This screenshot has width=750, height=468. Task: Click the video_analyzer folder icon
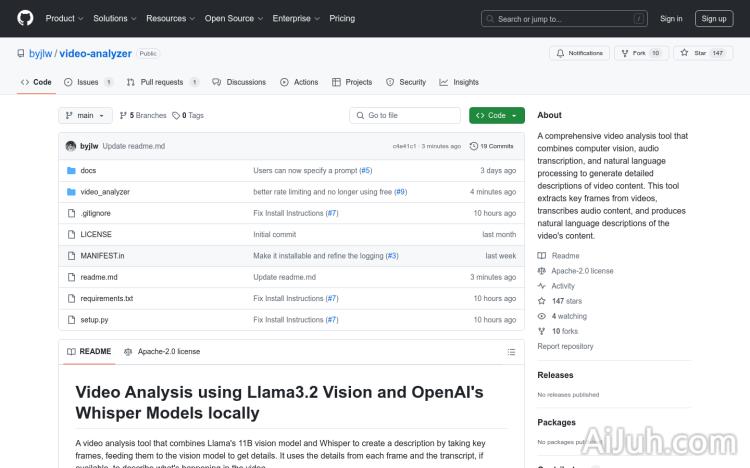pyautogui.click(x=71, y=192)
